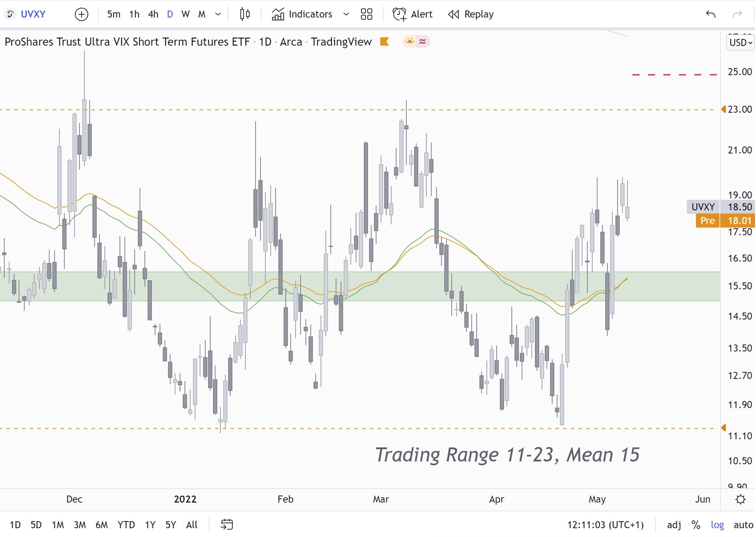Set the date range to 5D

pyautogui.click(x=36, y=525)
